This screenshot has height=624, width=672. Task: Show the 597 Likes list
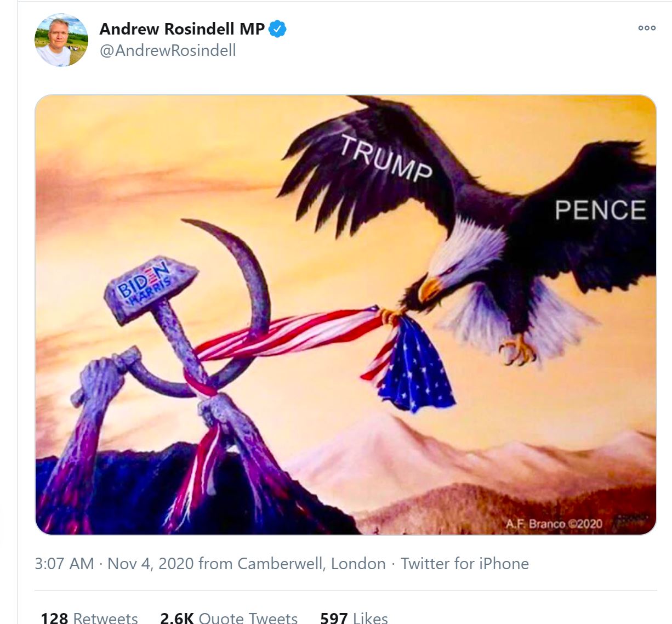pos(354,617)
